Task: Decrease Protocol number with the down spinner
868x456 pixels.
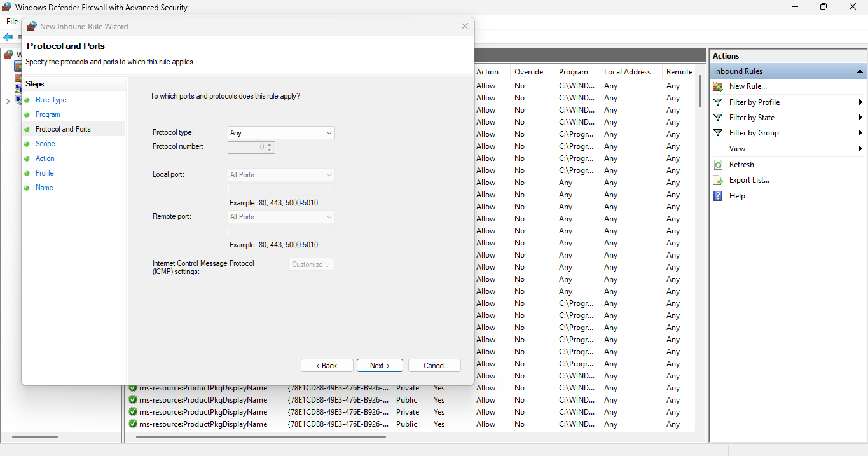Action: click(270, 150)
